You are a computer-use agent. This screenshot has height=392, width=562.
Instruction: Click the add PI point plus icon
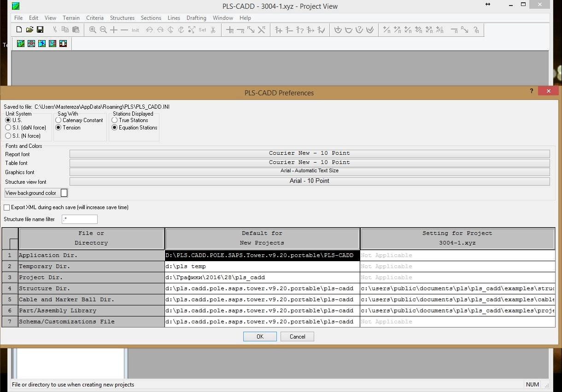tap(230, 30)
